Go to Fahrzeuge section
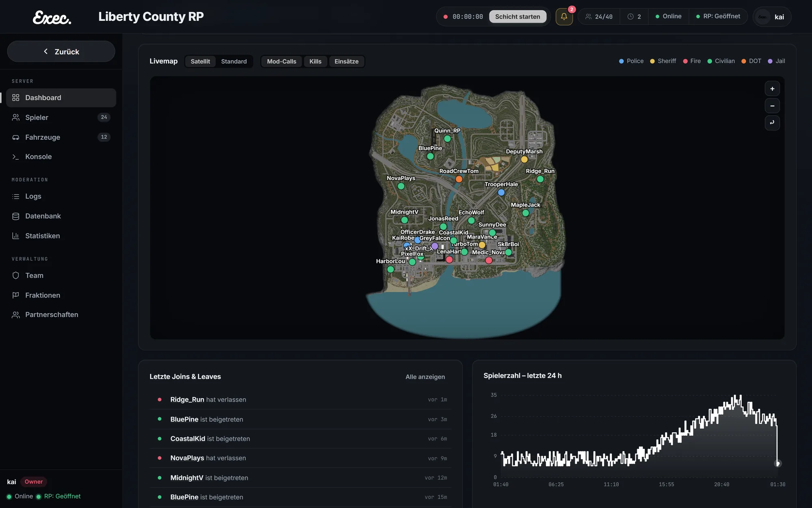Image resolution: width=812 pixels, height=508 pixels. tap(61, 137)
